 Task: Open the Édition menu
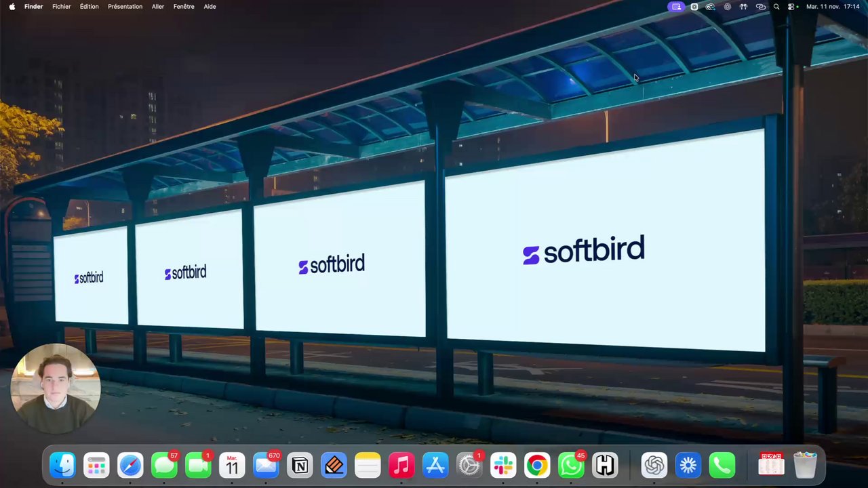click(x=89, y=6)
